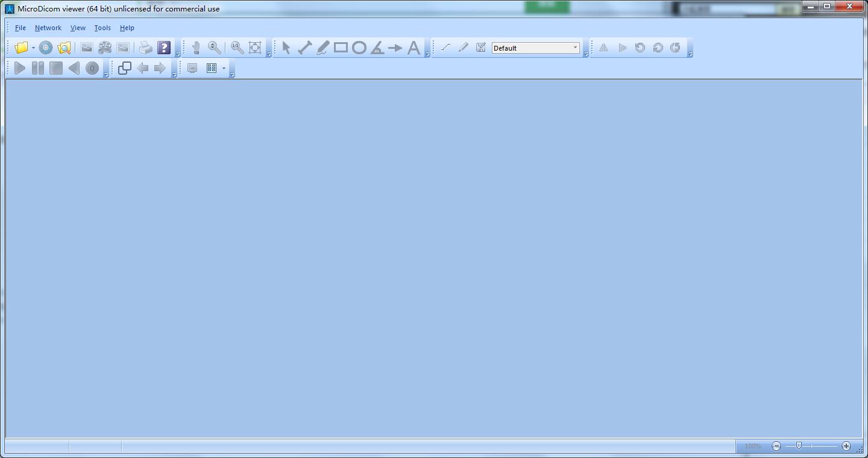Screen dimensions: 868x458
Task: Click the 100% zoom level text
Action: tap(752, 446)
